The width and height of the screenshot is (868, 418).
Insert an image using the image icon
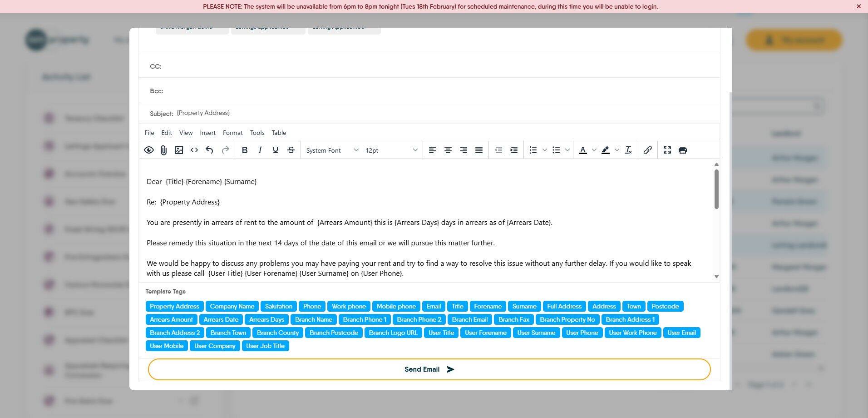[179, 150]
